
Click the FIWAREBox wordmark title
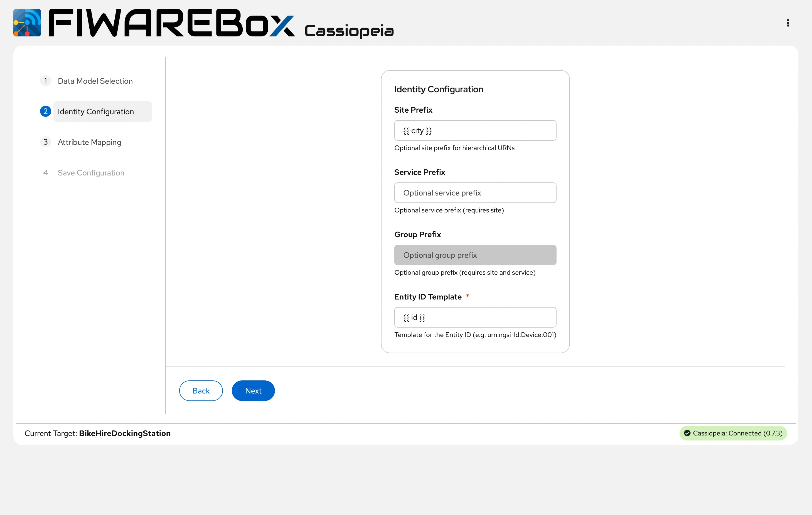[172, 23]
